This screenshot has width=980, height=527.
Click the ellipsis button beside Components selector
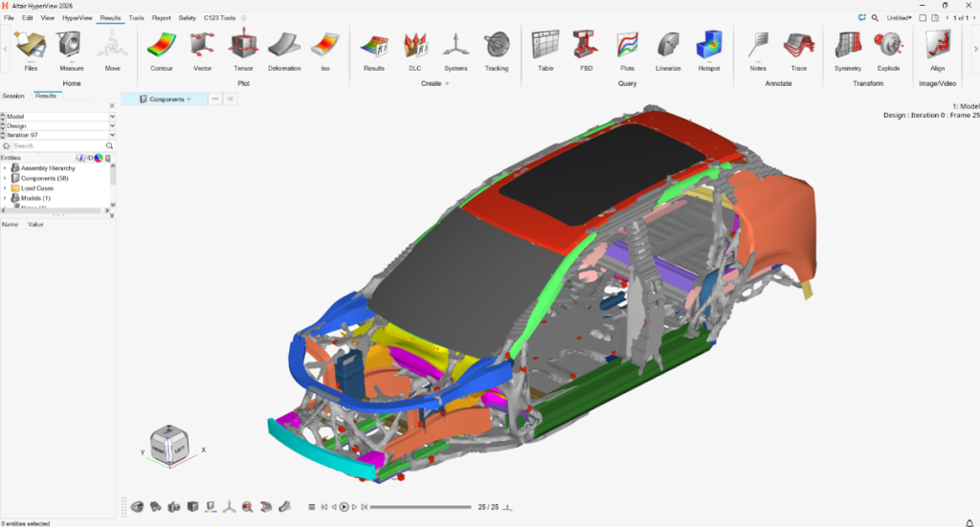click(215, 99)
